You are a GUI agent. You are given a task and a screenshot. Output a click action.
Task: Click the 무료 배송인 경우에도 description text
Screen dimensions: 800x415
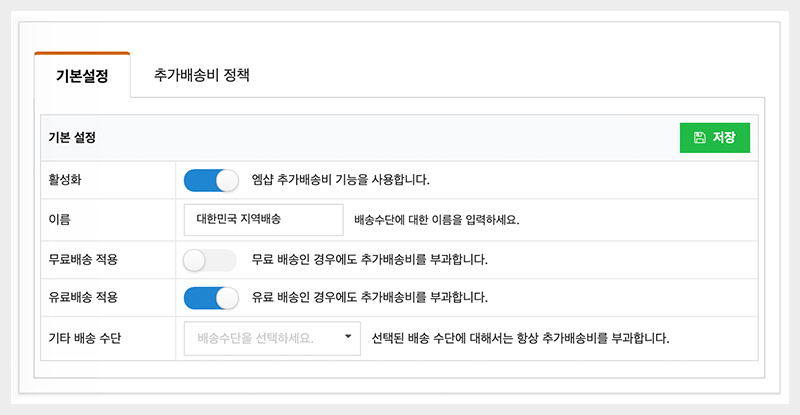point(369,260)
